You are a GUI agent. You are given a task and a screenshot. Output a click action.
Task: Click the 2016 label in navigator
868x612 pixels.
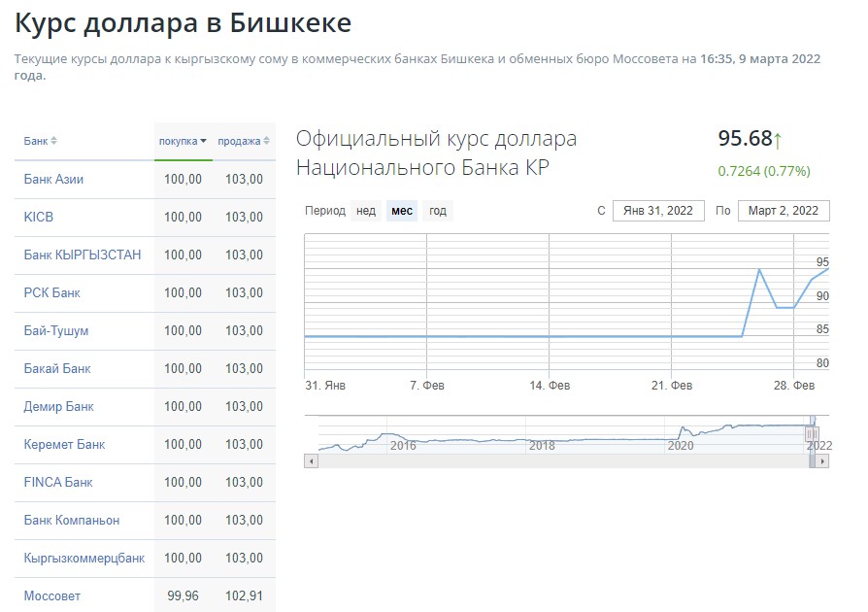(403, 445)
